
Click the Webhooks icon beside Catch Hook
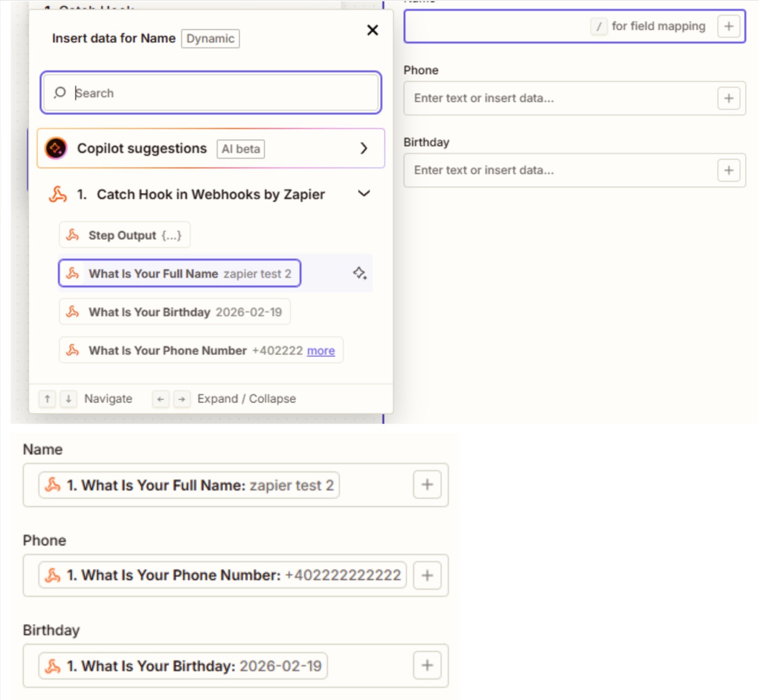pos(58,194)
